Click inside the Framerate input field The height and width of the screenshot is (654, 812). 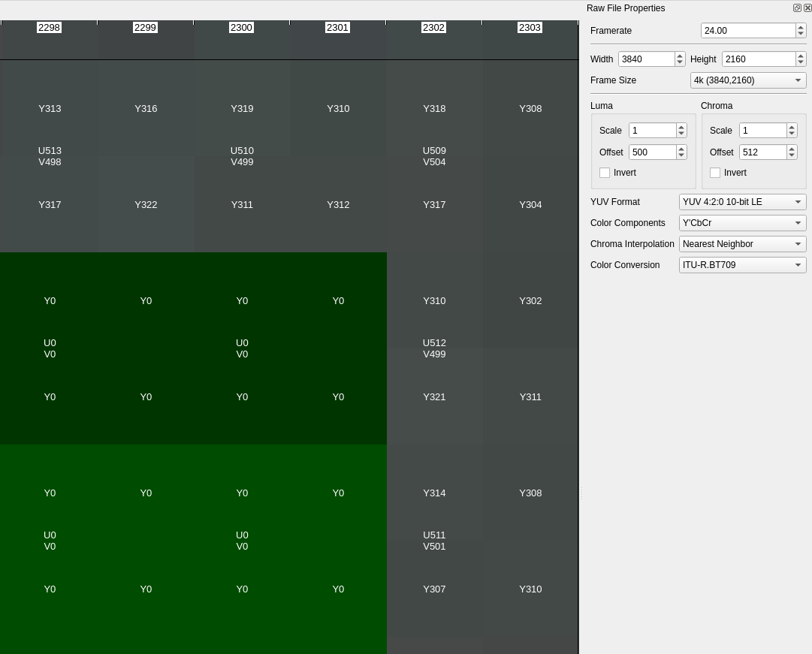[x=744, y=30]
